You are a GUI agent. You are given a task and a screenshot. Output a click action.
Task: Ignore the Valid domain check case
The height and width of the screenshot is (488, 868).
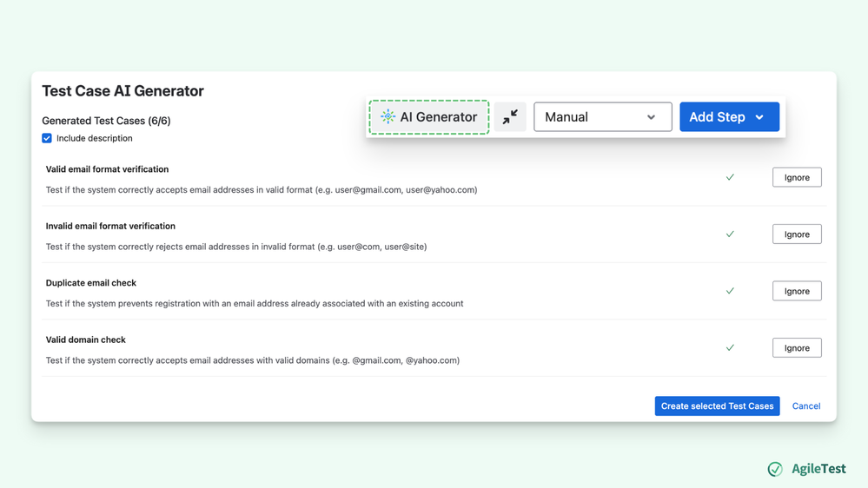pyautogui.click(x=797, y=348)
